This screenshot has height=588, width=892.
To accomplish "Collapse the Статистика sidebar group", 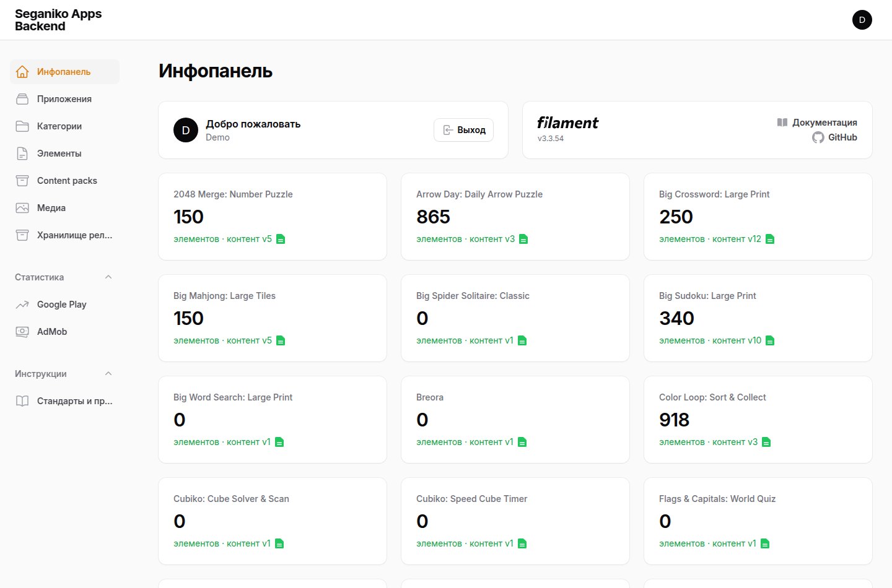I will click(108, 277).
